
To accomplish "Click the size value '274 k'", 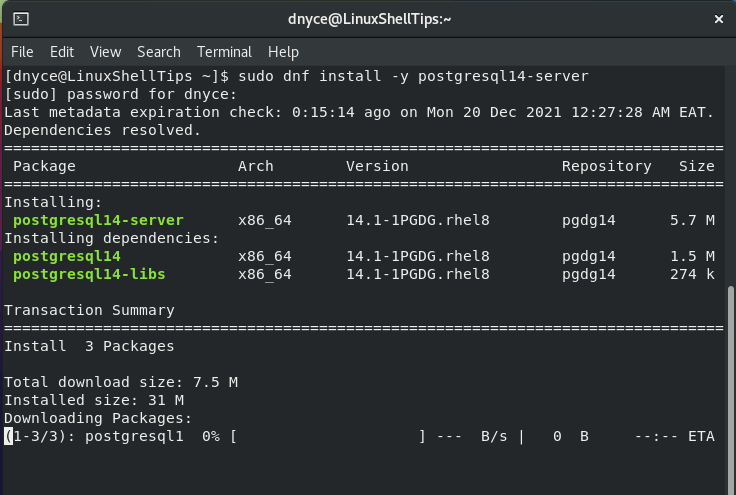I will 692,274.
